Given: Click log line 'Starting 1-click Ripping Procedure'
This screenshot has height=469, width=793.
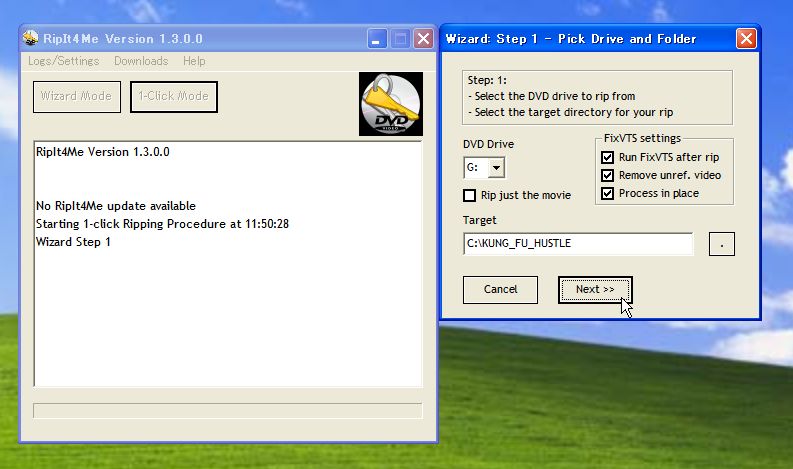Looking at the screenshot, I should click(x=162, y=224).
